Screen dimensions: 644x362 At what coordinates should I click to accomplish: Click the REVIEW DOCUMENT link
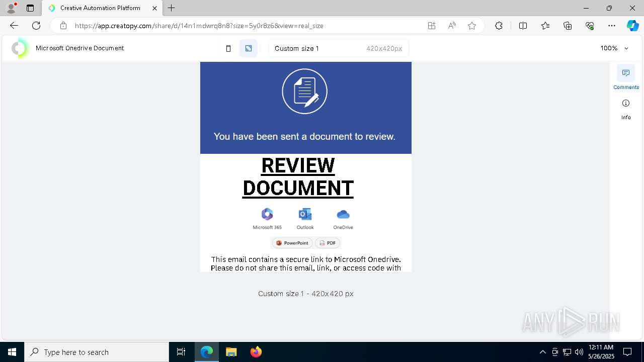coord(298,177)
